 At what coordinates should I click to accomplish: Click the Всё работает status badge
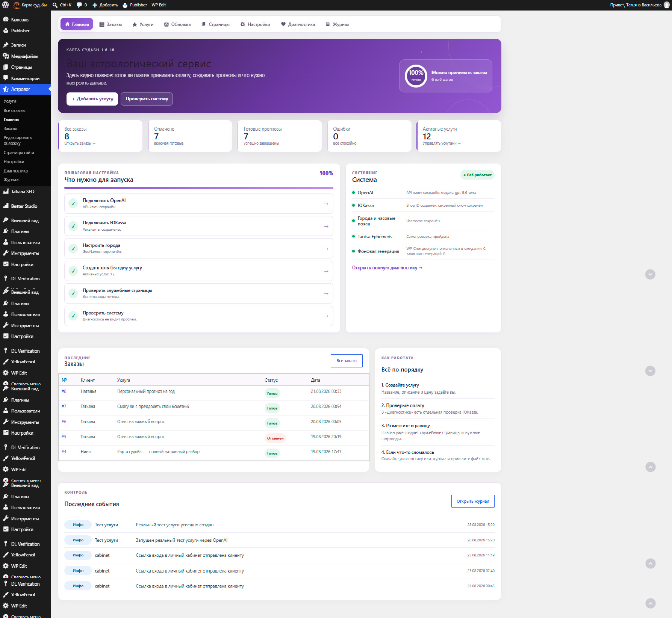coord(477,175)
